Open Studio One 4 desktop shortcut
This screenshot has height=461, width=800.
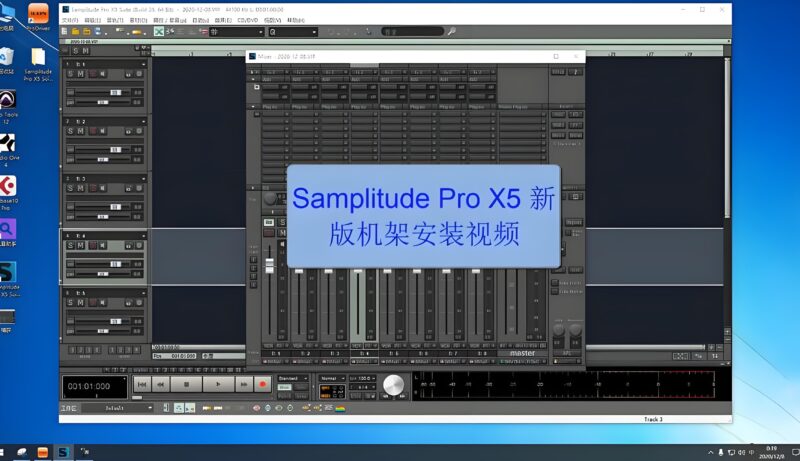(8, 150)
